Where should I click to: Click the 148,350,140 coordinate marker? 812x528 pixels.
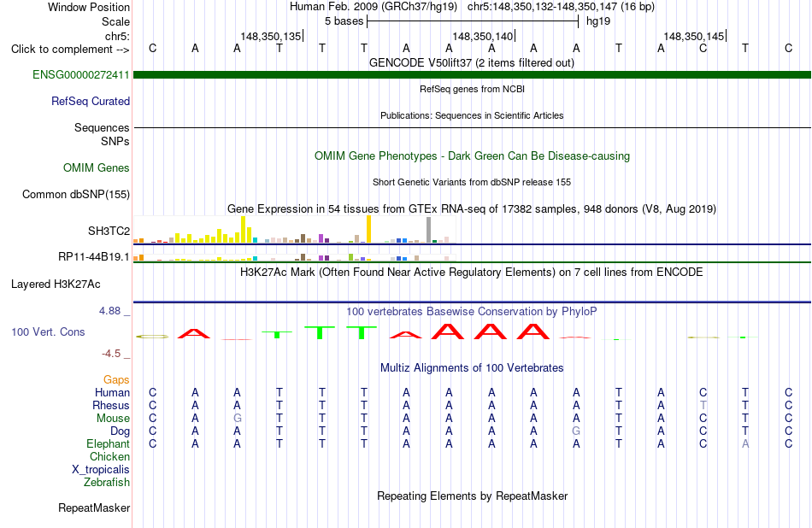(x=483, y=36)
